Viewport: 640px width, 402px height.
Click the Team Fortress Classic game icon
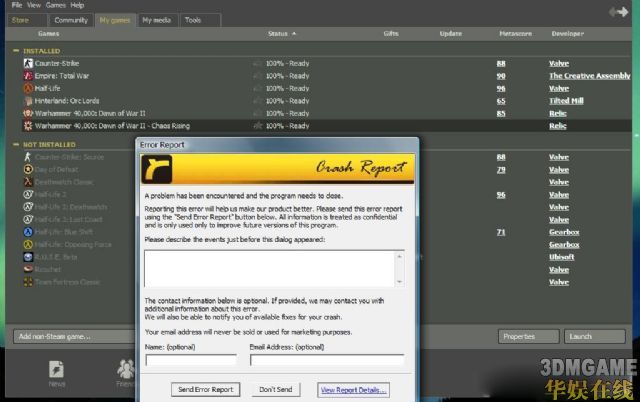click(28, 282)
